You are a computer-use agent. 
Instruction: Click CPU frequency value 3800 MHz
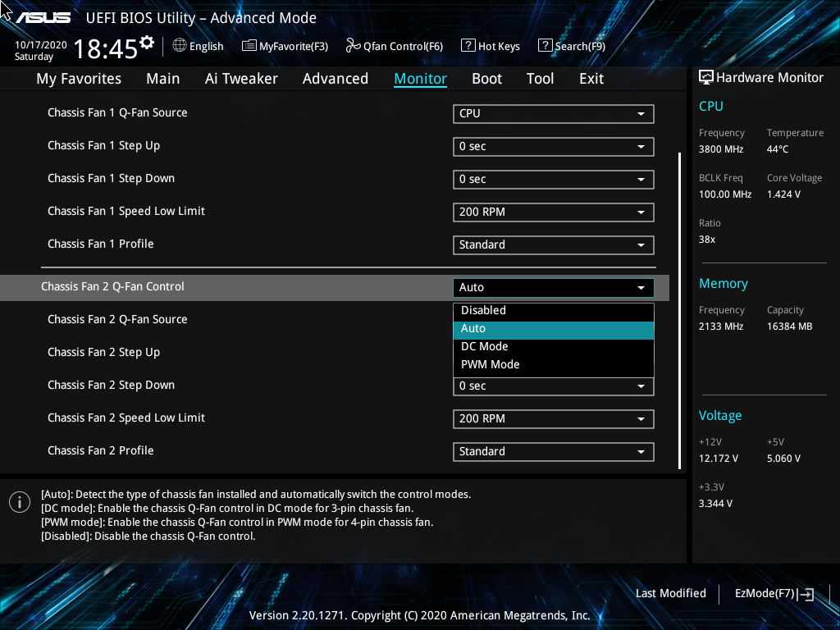click(x=721, y=149)
